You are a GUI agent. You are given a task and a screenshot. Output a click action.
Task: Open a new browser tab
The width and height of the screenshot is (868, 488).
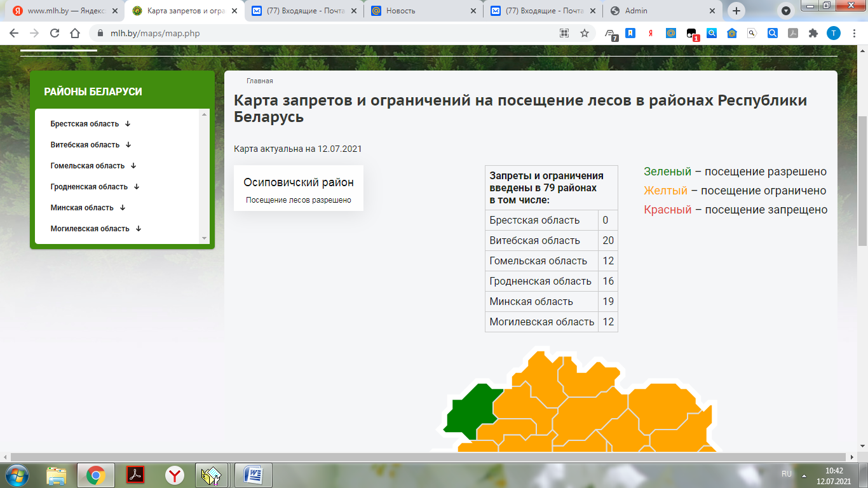pos(736,11)
